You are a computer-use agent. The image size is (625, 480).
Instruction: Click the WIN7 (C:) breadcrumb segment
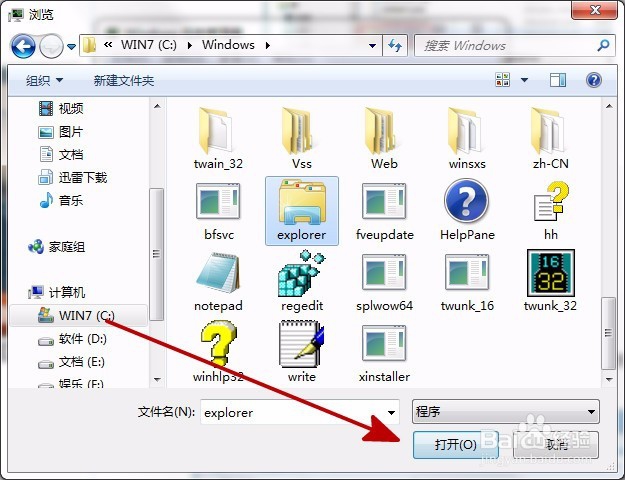pyautogui.click(x=149, y=45)
